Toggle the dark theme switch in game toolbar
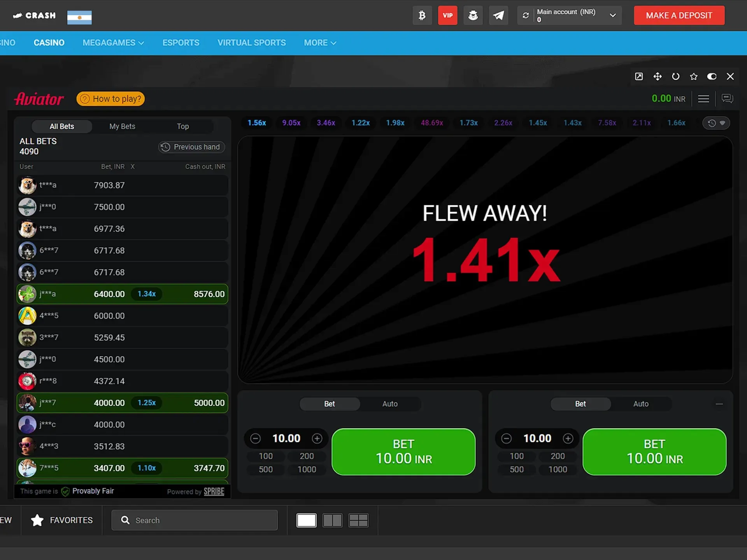Image resolution: width=747 pixels, height=560 pixels. click(x=712, y=76)
